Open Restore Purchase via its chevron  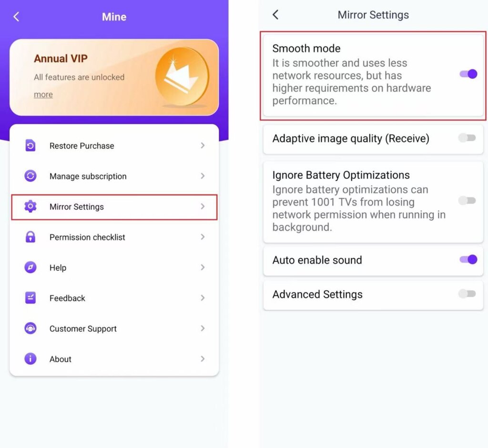click(203, 146)
